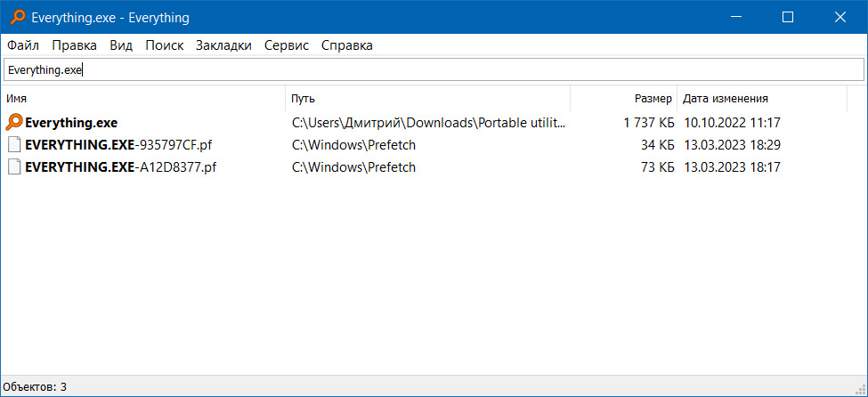Open the Сервис menu
The height and width of the screenshot is (397, 868).
coord(286,45)
